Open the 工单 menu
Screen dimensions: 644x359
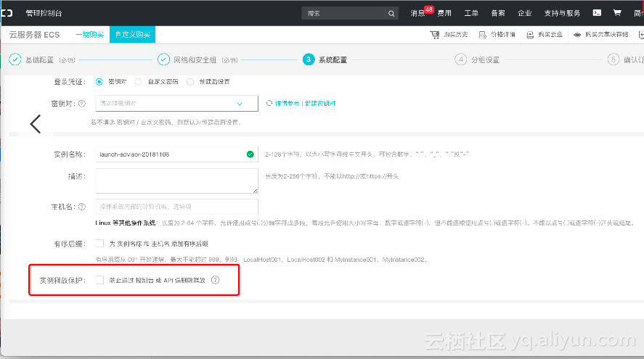pyautogui.click(x=471, y=13)
